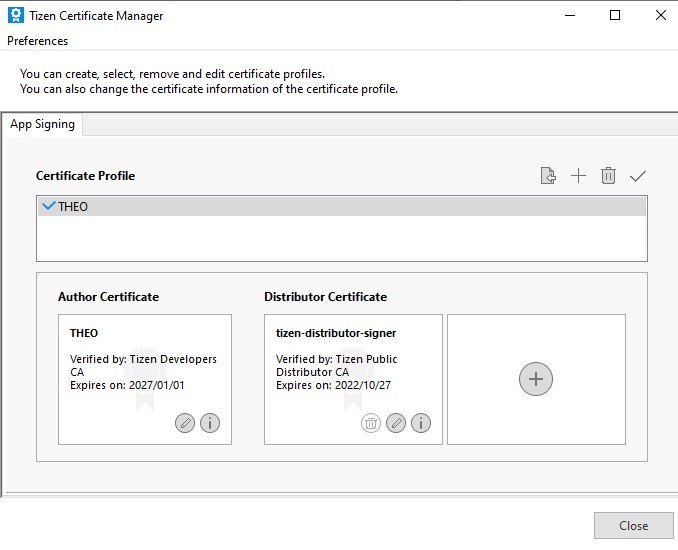Open the Preferences menu
The image size is (678, 550).
[x=38, y=41]
